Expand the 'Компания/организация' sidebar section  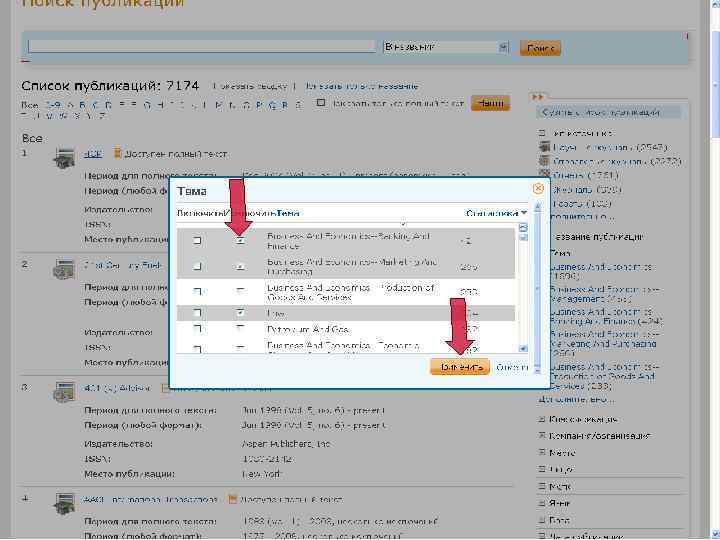click(542, 435)
